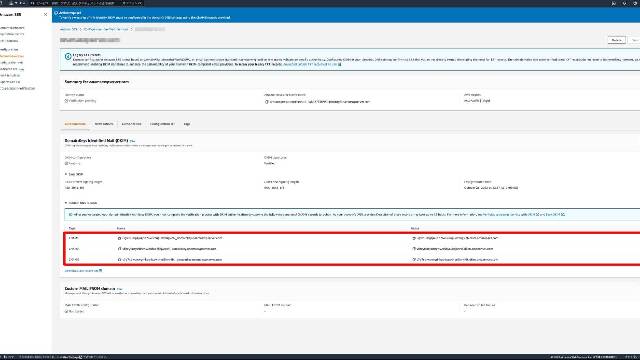Click the MAIL FROM configuration status icon
Screen dimensions: 640x360
(x=66, y=311)
